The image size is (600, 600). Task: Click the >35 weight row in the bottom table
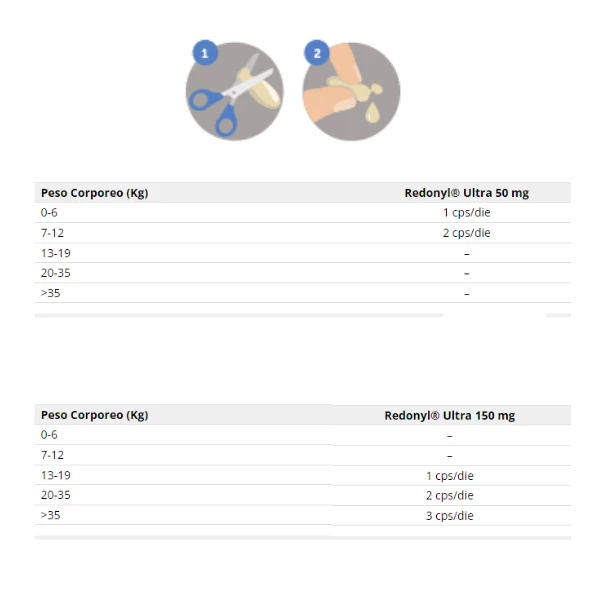pos(50,515)
